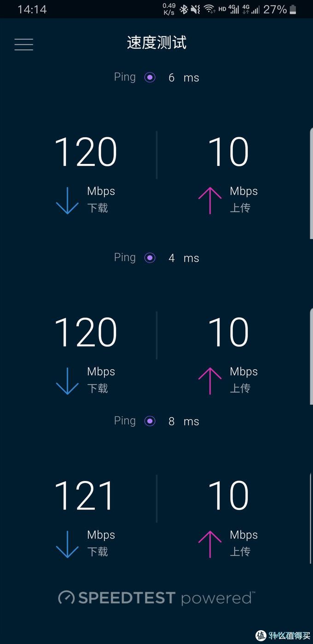Tap the 121 download speed value
Viewport: 313px width, 644px height.
(x=83, y=496)
